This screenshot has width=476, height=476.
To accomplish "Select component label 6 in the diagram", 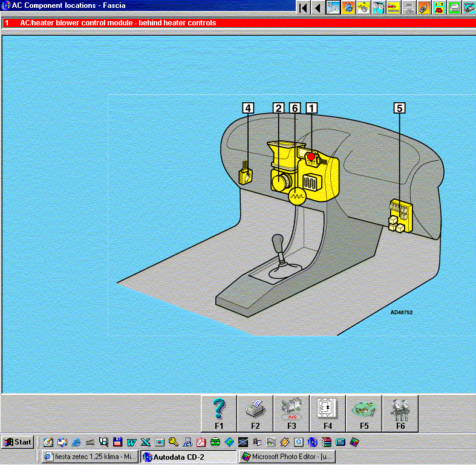I will coord(295,108).
